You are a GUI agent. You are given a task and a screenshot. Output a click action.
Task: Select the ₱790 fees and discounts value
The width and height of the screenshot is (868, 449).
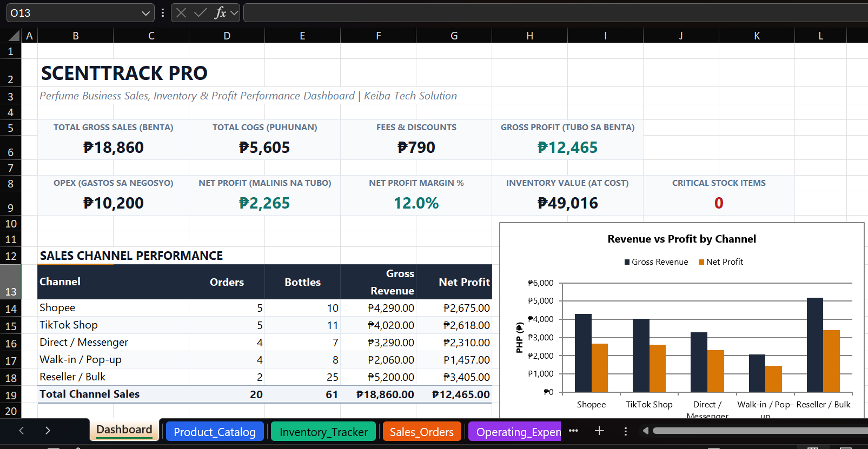click(416, 148)
